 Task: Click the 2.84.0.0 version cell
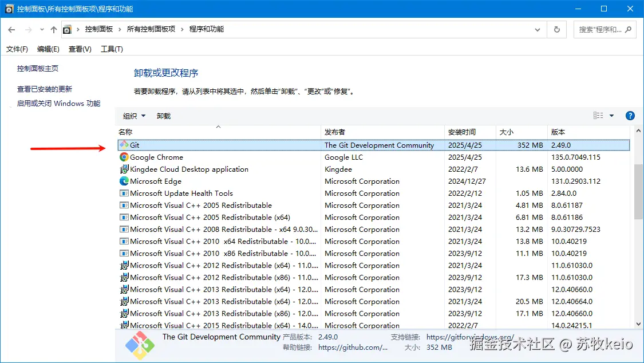(x=564, y=193)
